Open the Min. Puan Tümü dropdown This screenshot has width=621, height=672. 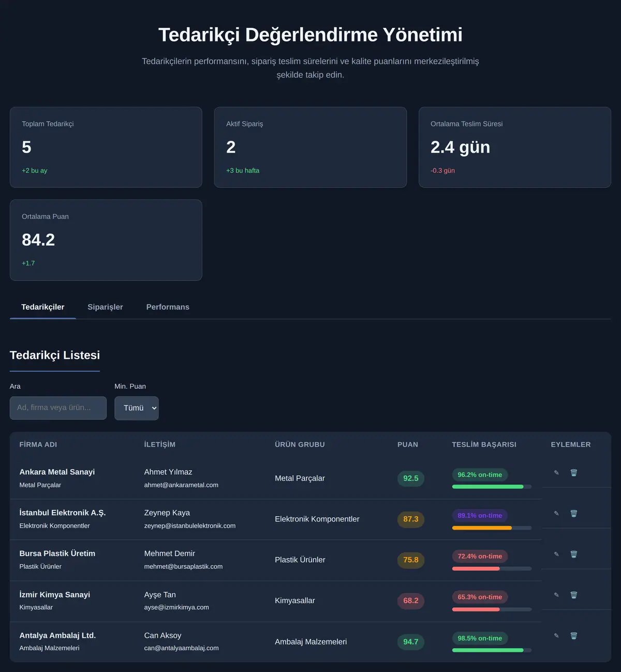[x=136, y=408]
